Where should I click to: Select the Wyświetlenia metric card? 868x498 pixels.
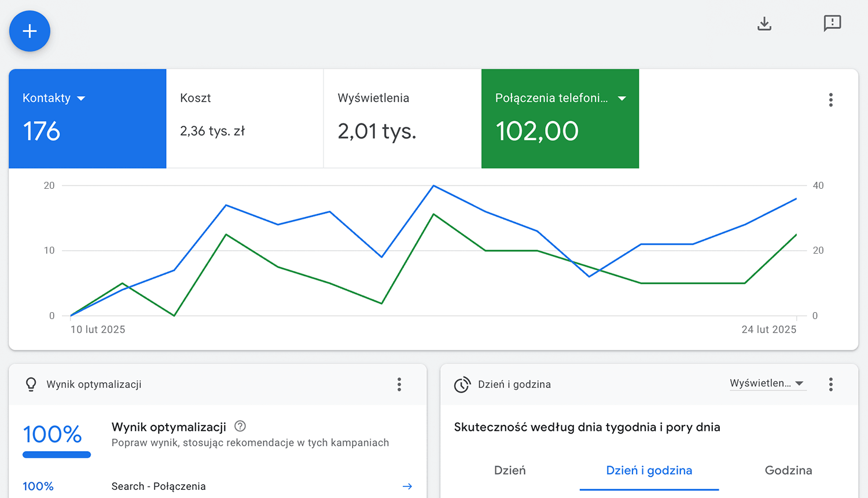click(402, 119)
